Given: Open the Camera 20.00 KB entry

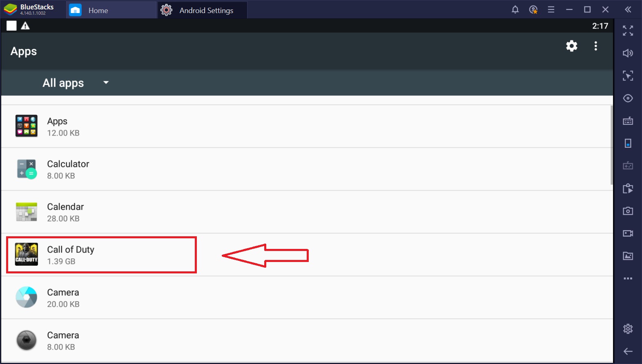Looking at the screenshot, I should 306,298.
